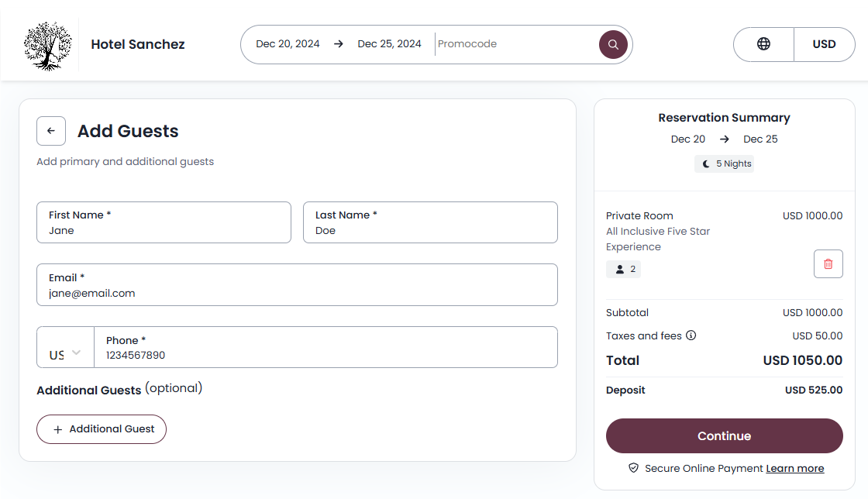
Task: Click the 5 Nights moon badge
Action: 725,163
